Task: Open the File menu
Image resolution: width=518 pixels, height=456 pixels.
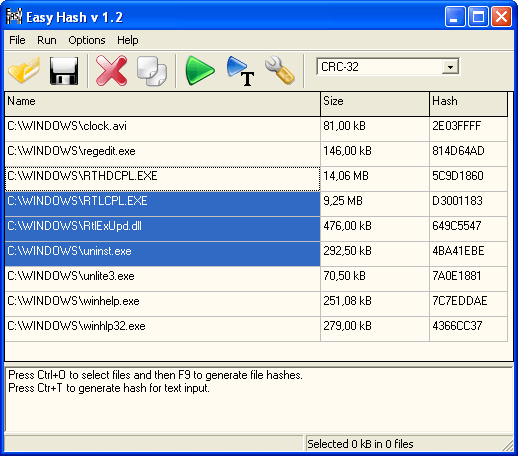Action: pyautogui.click(x=17, y=40)
